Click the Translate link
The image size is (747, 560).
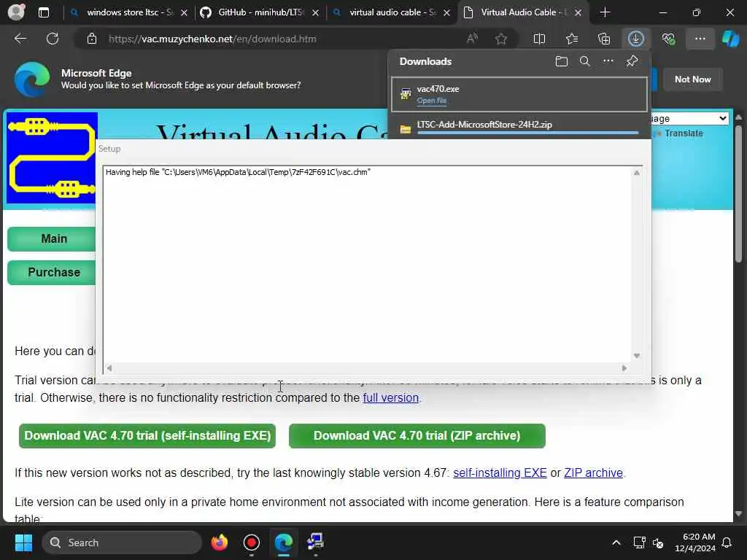pos(684,133)
